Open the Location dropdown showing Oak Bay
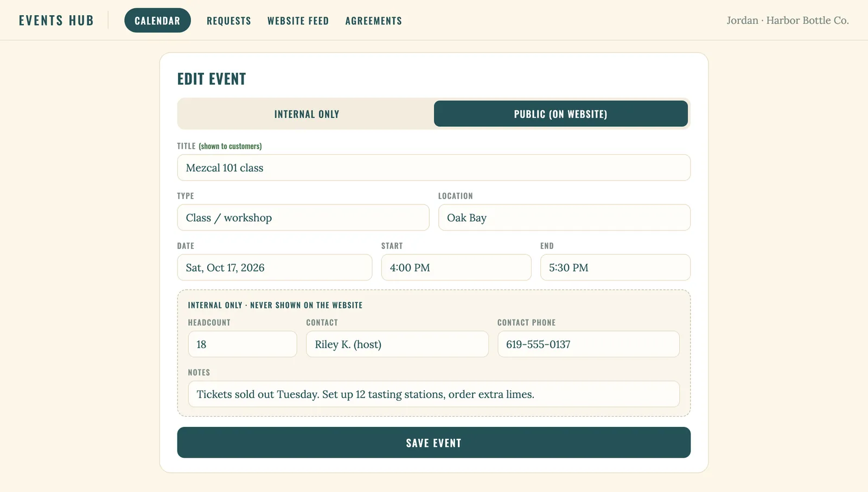868x492 pixels. tap(564, 218)
